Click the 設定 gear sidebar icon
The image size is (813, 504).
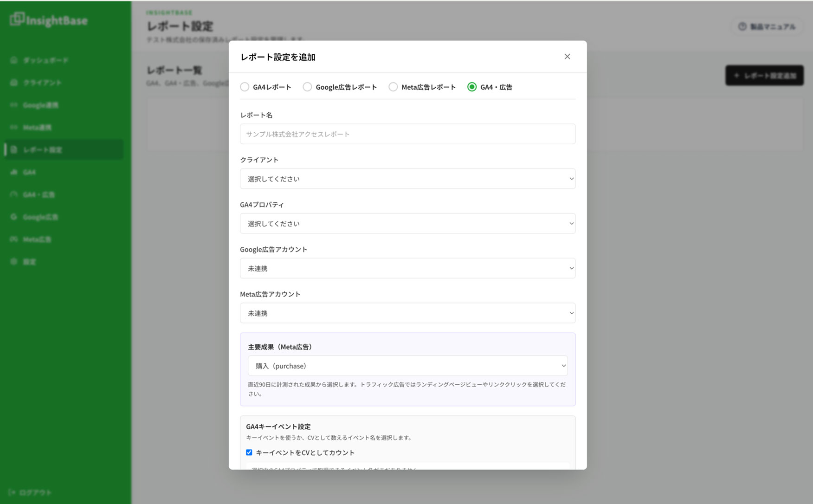click(13, 261)
